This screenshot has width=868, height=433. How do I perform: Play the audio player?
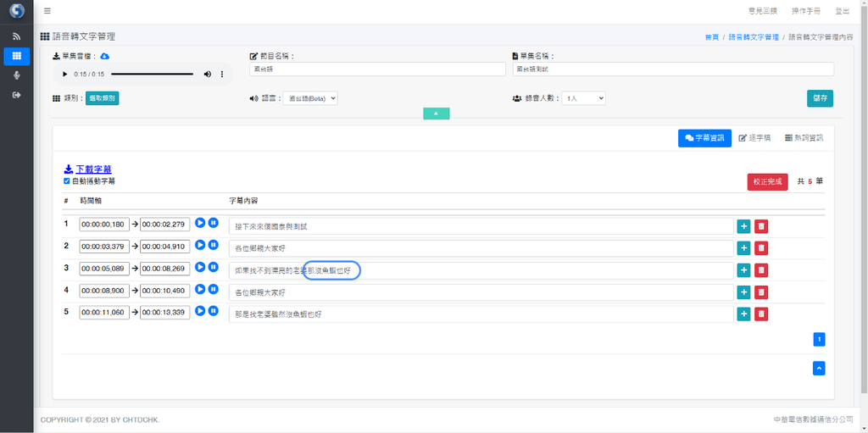64,75
